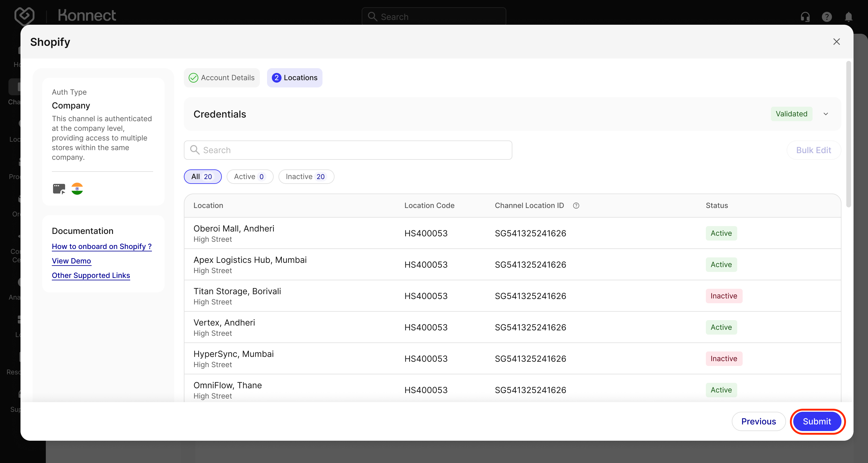Click the Status column header
This screenshot has width=868, height=463.
coord(717,206)
